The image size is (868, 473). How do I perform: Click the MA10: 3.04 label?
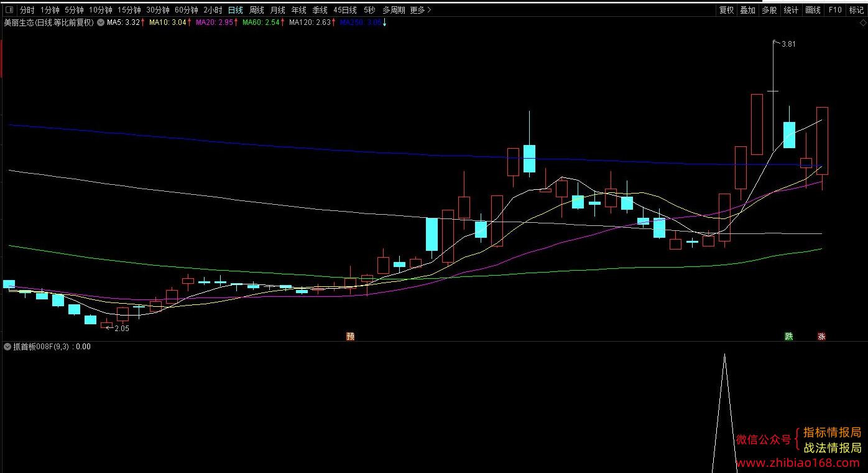click(168, 22)
